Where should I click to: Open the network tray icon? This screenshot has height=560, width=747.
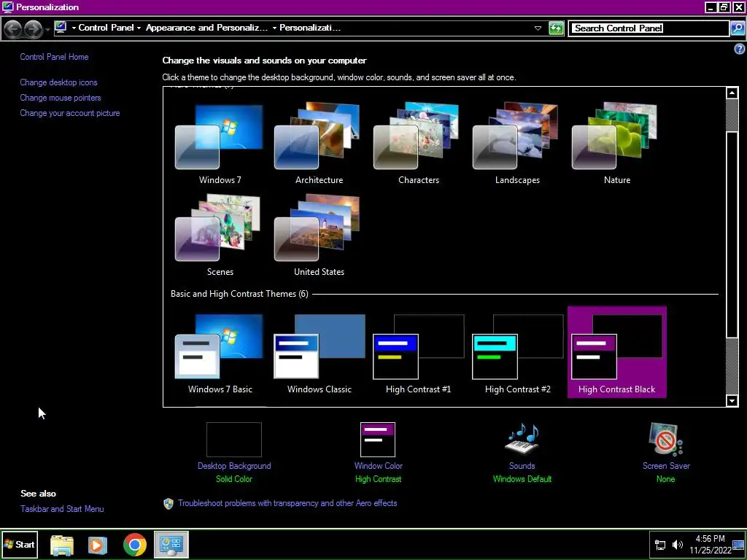660,545
